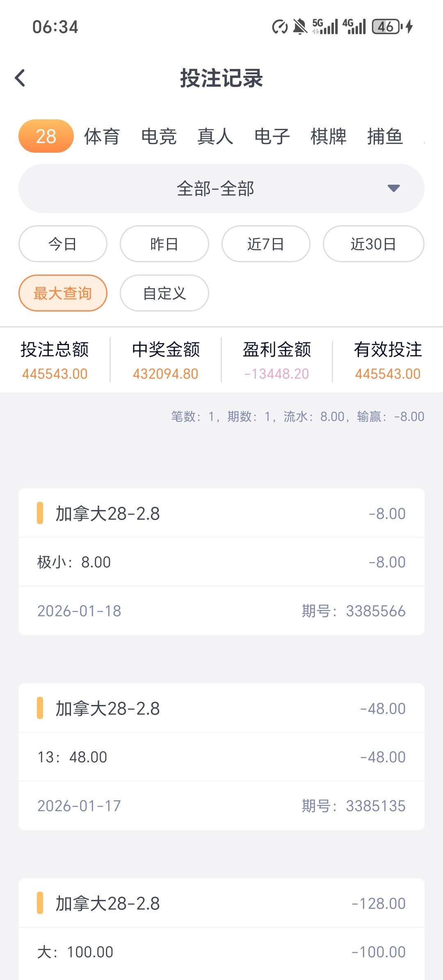Switch to the 体育 tab
The width and height of the screenshot is (443, 980).
102,136
